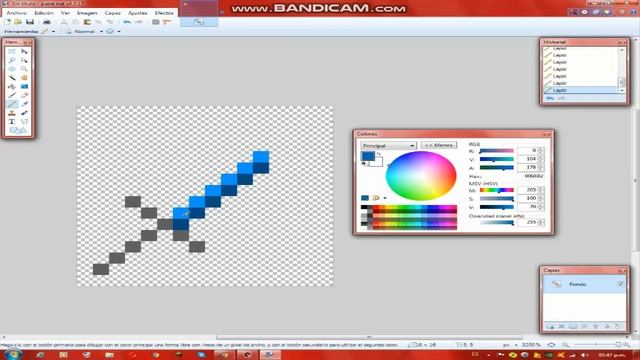Open the antialiasing dropdown arrow
Image resolution: width=640 pixels, height=360 pixels.
pos(119,31)
